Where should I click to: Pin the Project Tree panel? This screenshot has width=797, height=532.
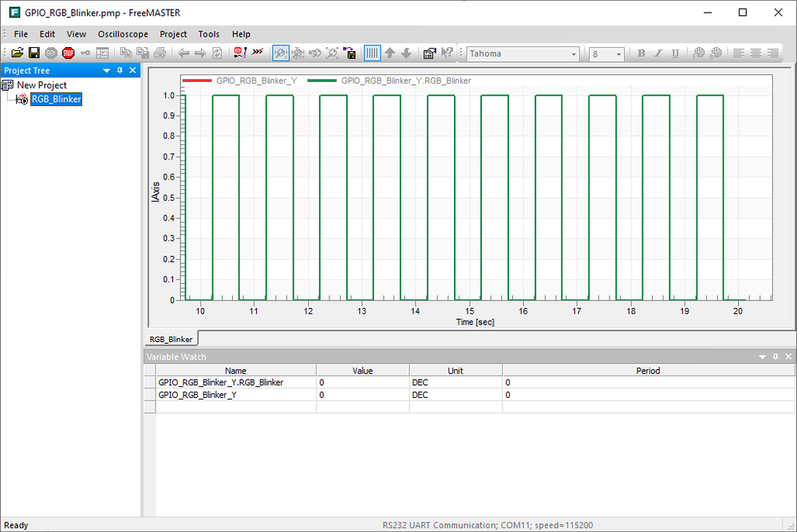[120, 71]
